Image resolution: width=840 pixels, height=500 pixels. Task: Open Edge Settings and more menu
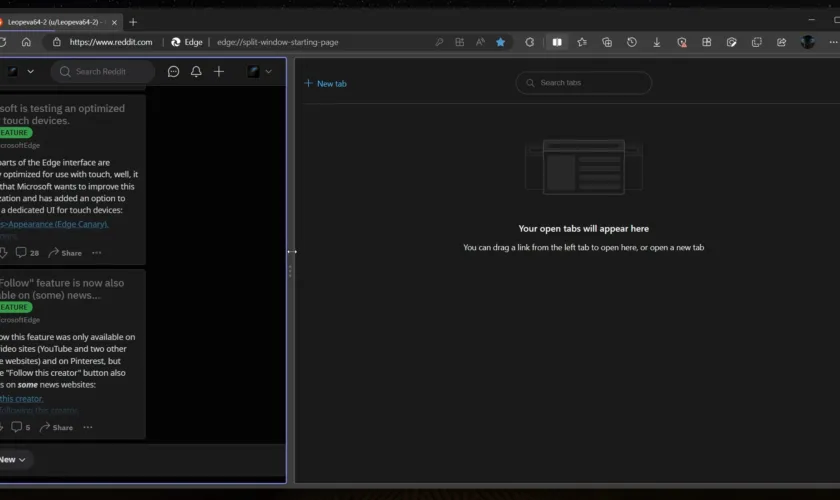[833, 42]
